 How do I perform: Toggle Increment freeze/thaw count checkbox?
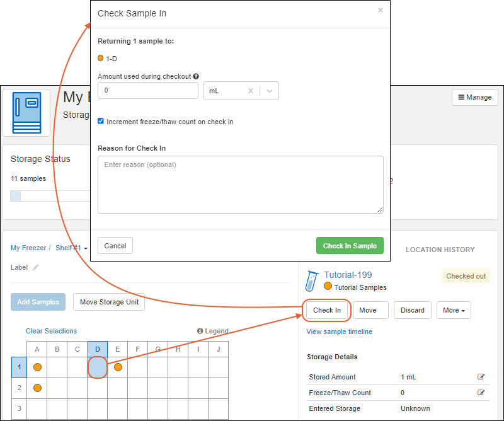[x=101, y=122]
